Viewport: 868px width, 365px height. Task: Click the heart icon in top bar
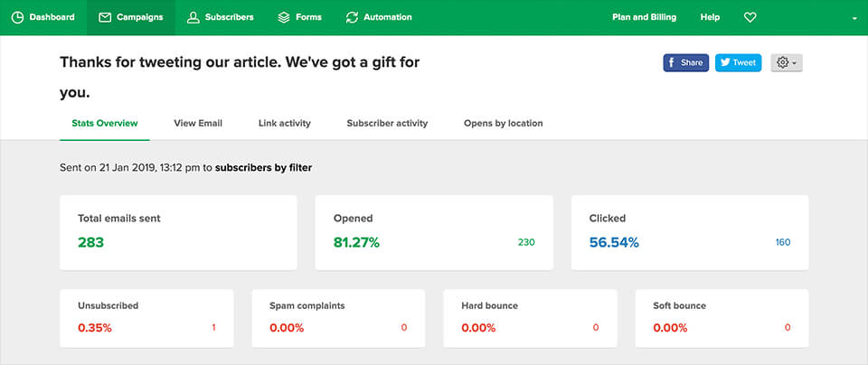tap(750, 17)
